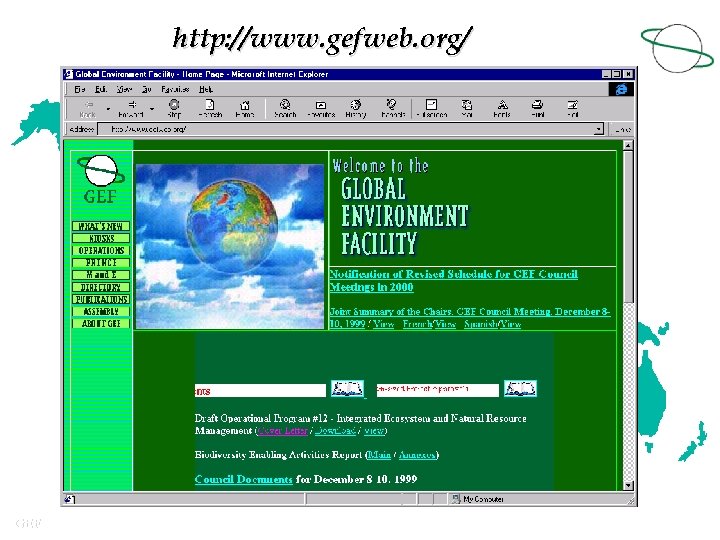The height and width of the screenshot is (540, 720).
Task: Open the Download link for Program #12
Action: 335,431
